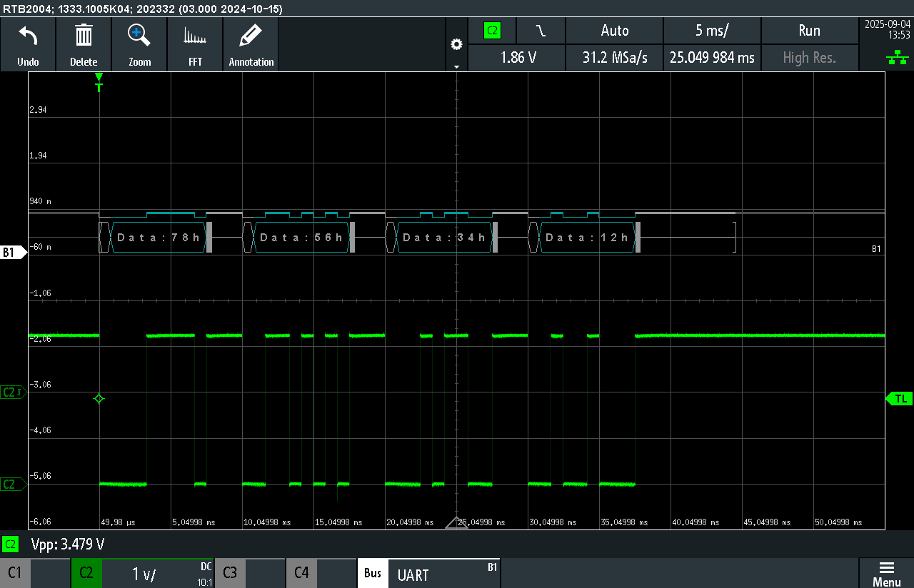Screen dimensions: 914x588
Task: Click the 49.98 µs time axis label
Action: tap(118, 522)
